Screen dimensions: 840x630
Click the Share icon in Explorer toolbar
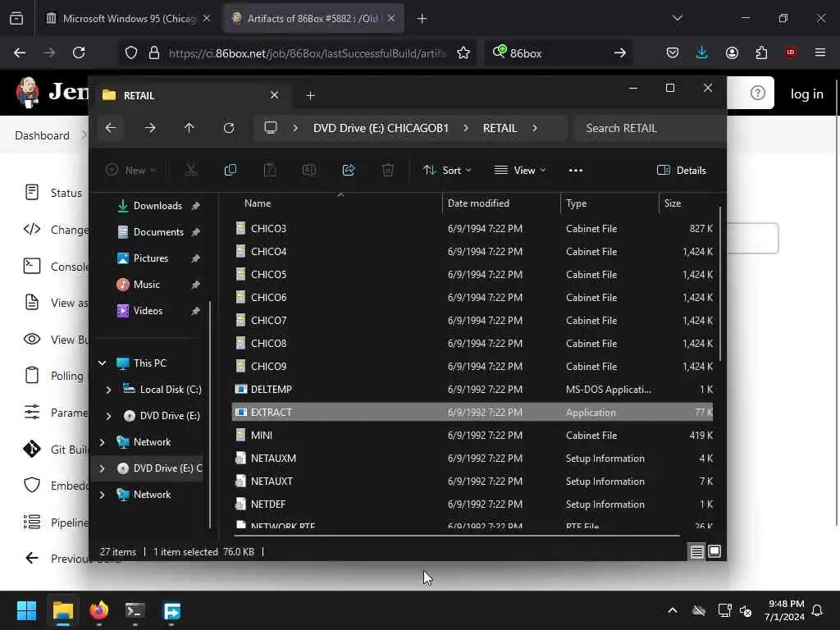[x=348, y=171]
